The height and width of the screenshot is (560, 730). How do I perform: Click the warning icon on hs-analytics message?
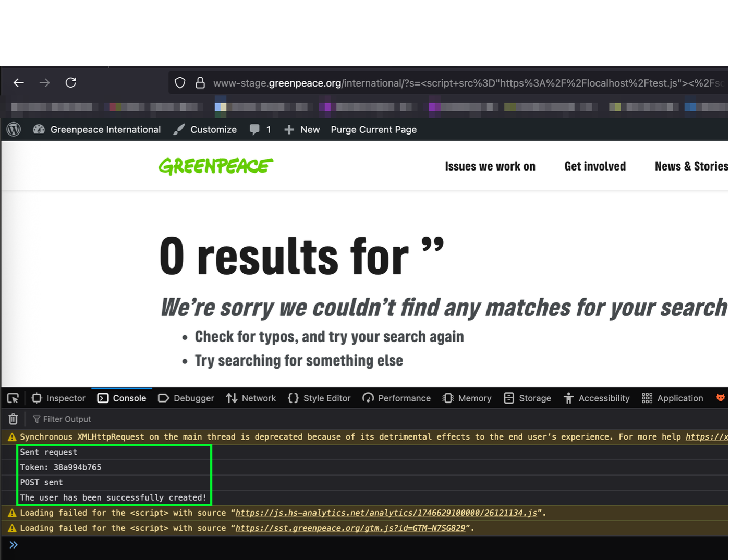pos(12,513)
